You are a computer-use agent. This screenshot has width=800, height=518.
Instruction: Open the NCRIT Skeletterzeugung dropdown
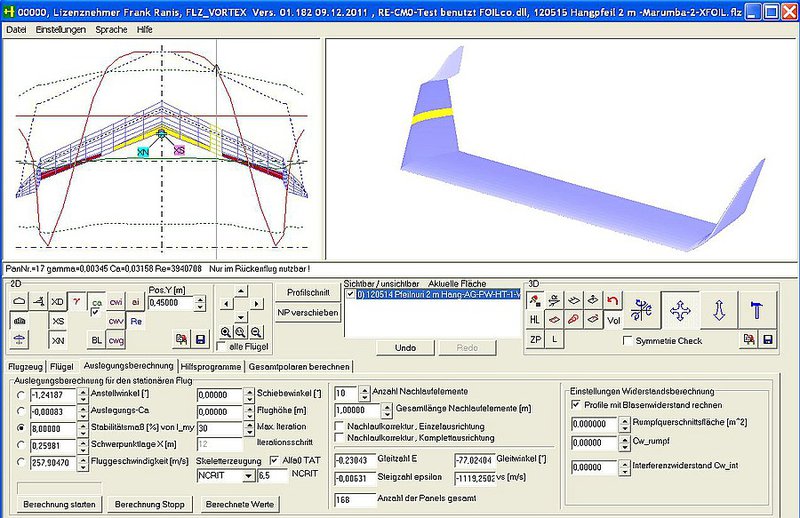[249, 477]
